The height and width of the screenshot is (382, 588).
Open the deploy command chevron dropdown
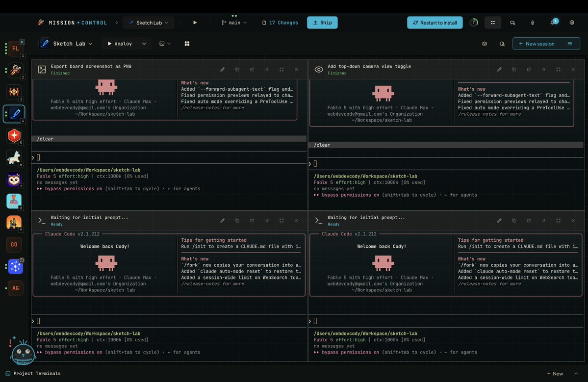[x=144, y=44]
